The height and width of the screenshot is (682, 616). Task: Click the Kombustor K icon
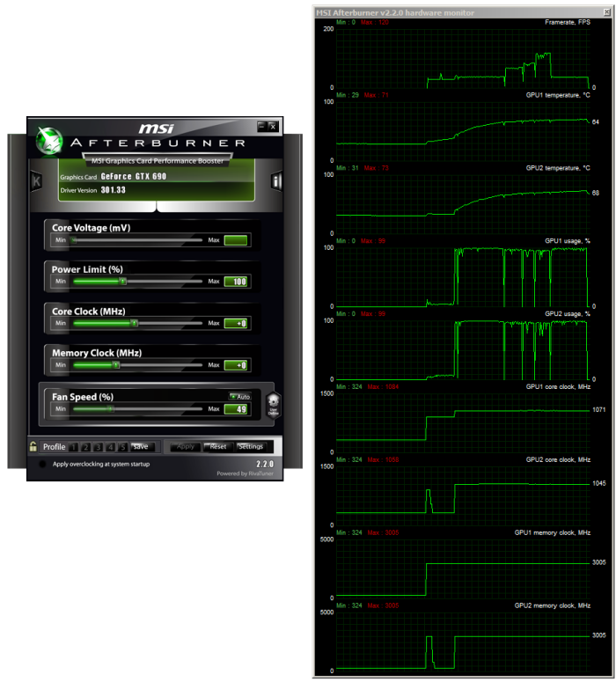36,180
